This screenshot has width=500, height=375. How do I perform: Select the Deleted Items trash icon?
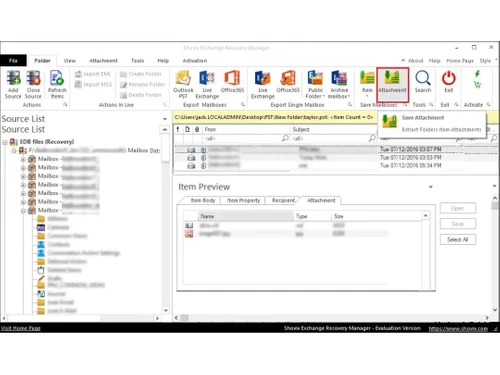pos(41,270)
